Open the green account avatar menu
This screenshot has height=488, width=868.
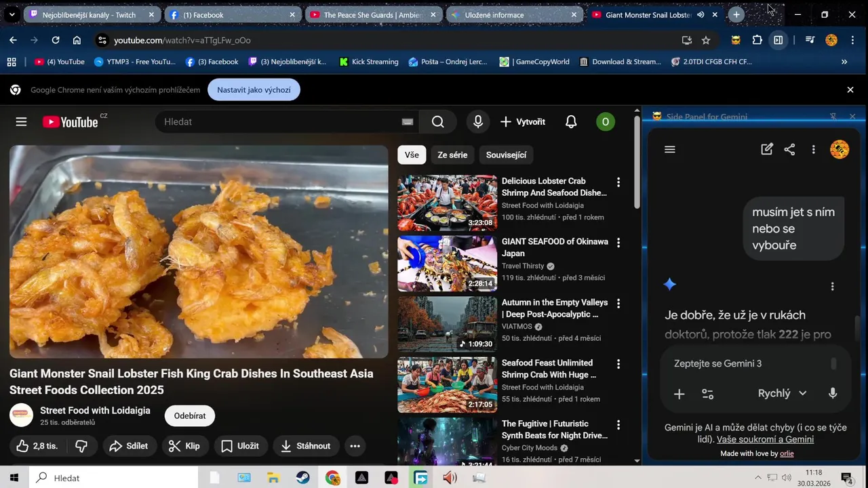605,122
